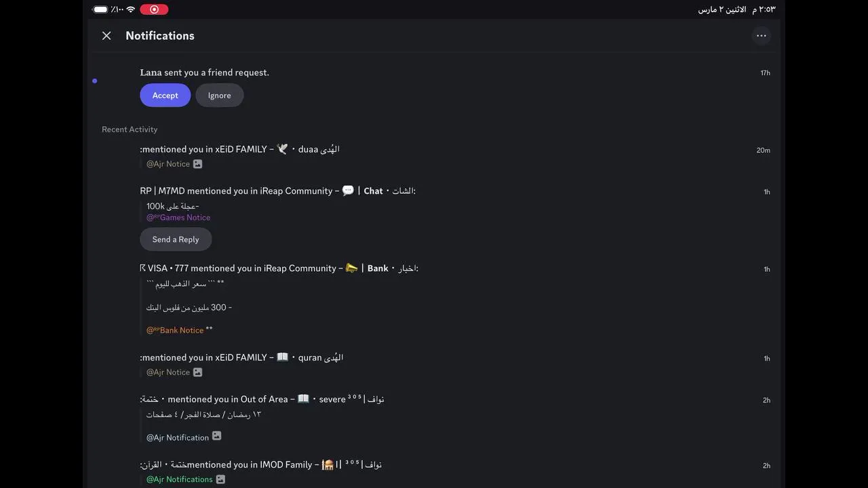This screenshot has height=488, width=868.
Task: Open the three-dot more options menu
Action: [x=761, y=36]
